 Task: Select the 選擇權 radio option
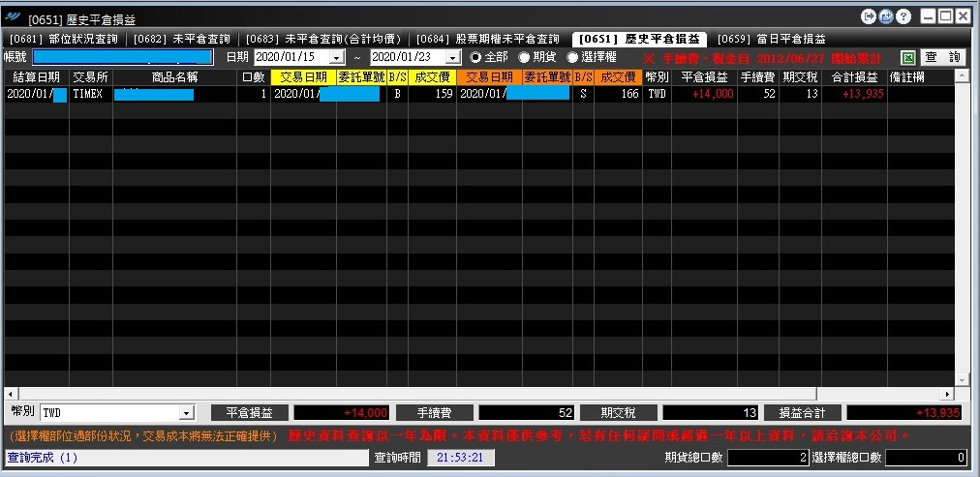[x=572, y=57]
